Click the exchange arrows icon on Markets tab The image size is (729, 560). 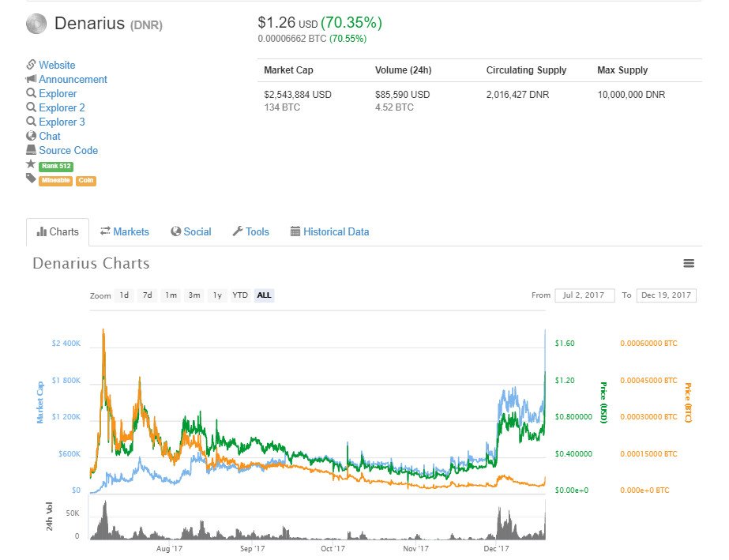coord(106,231)
